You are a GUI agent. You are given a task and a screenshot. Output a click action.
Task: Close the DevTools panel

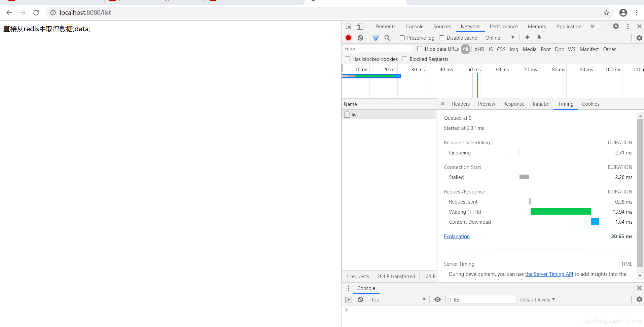(639, 26)
